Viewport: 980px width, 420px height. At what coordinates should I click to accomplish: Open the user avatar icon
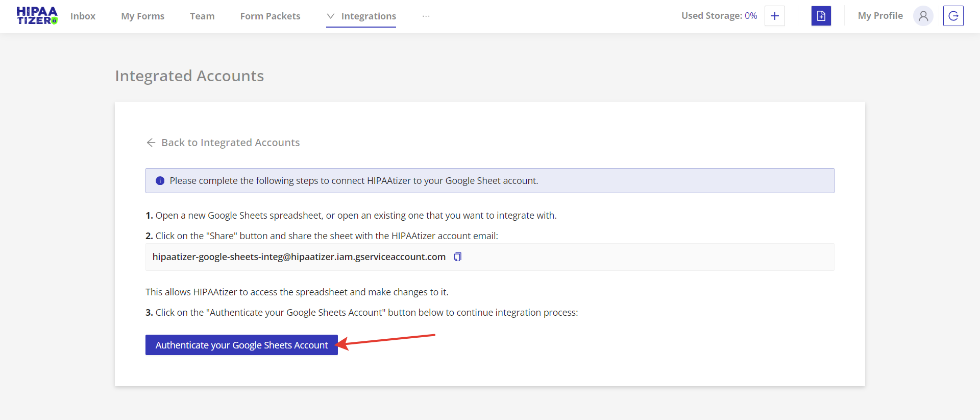click(x=923, y=16)
